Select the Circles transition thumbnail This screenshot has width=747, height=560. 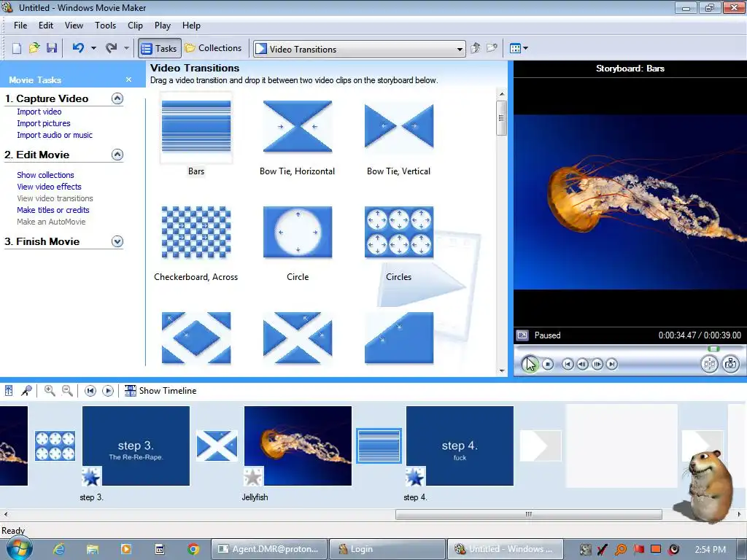399,233
